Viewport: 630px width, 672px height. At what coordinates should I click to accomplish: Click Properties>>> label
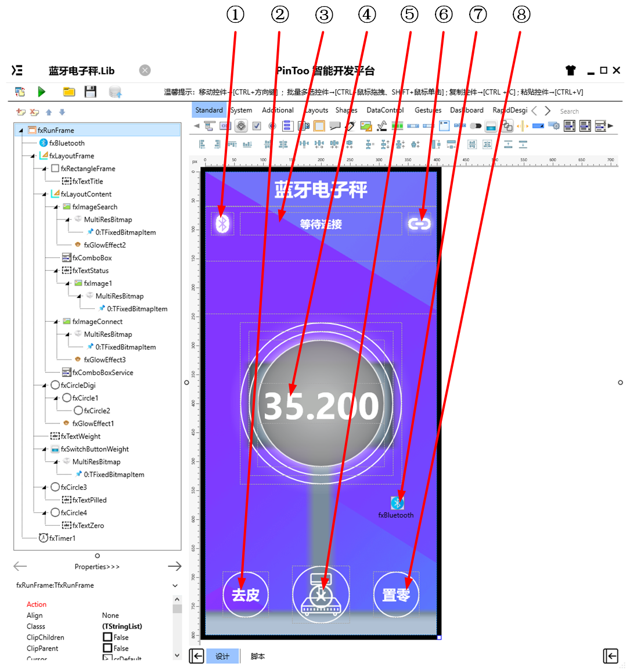click(x=97, y=566)
